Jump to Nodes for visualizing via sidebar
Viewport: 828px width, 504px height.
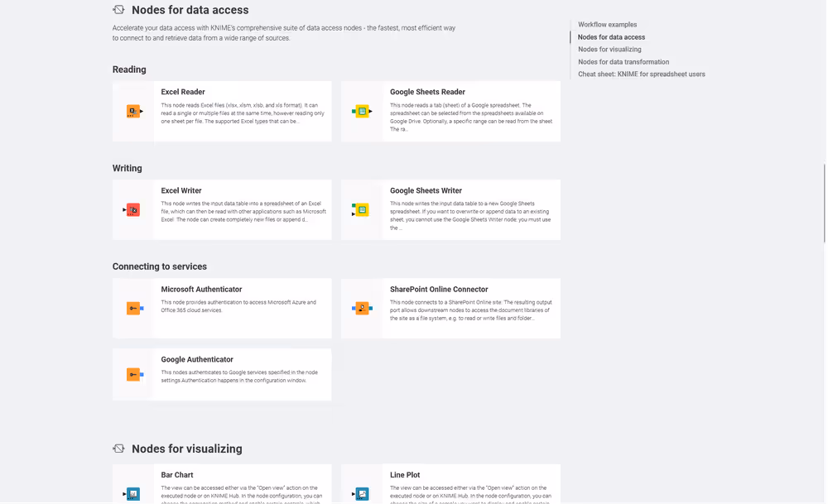[x=609, y=49]
